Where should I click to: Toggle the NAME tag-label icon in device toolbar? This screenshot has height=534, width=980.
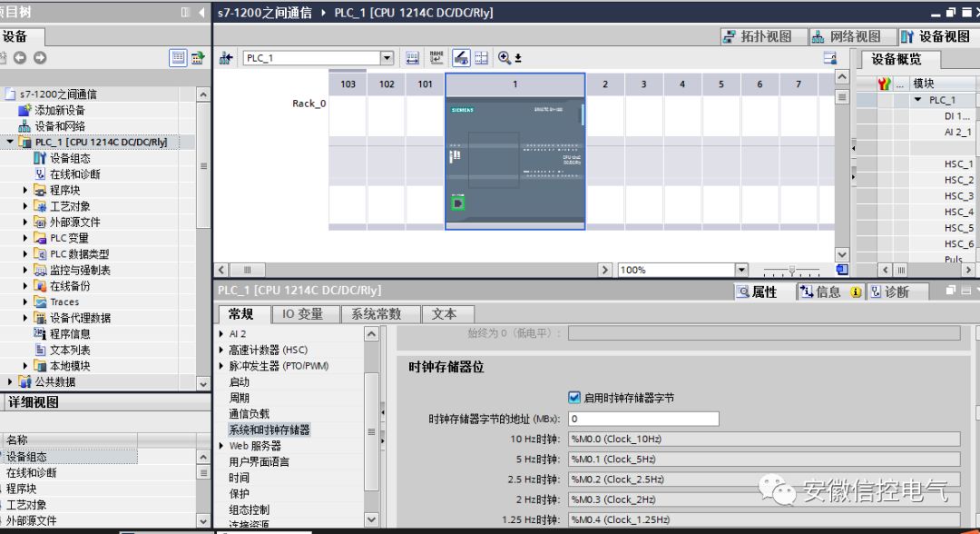[x=436, y=56]
